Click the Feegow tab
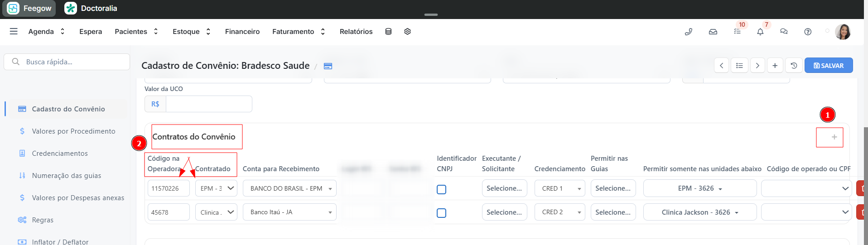Viewport: 868px width, 245px height. pos(29,8)
